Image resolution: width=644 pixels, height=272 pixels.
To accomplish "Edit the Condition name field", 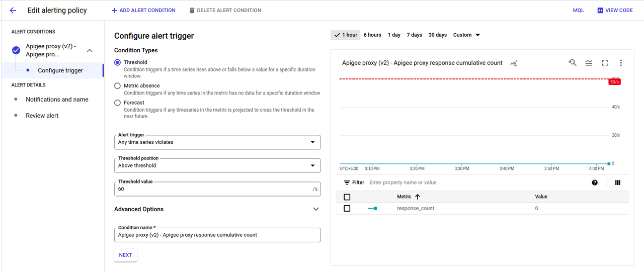I will (217, 235).
